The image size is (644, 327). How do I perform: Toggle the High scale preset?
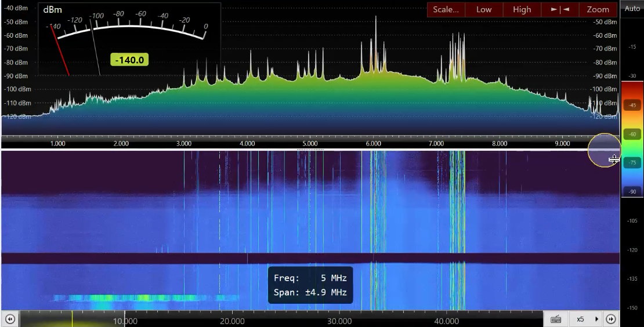pos(522,9)
